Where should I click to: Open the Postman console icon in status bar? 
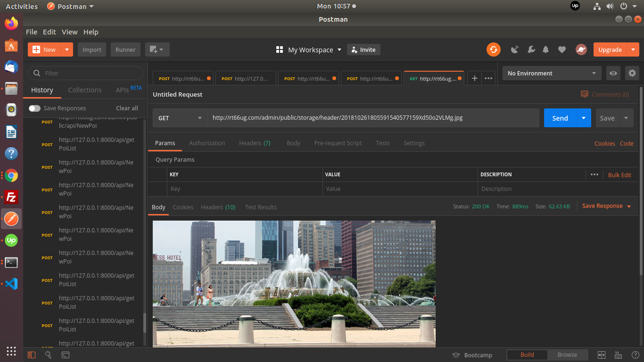66,355
